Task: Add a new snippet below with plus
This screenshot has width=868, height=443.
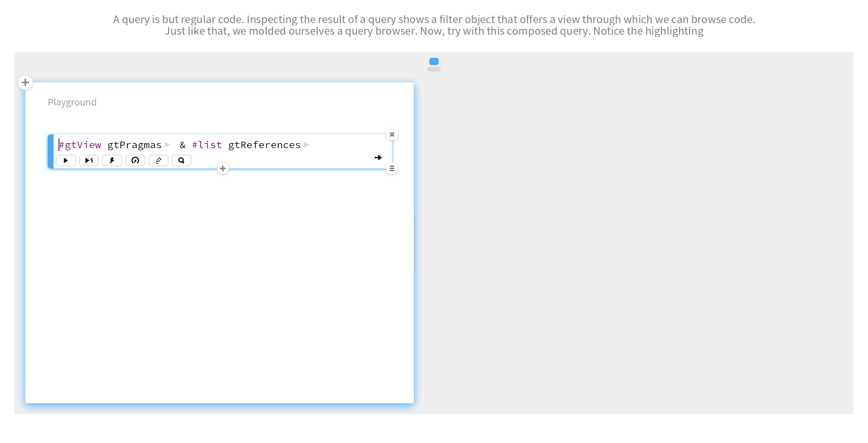Action: click(x=223, y=168)
